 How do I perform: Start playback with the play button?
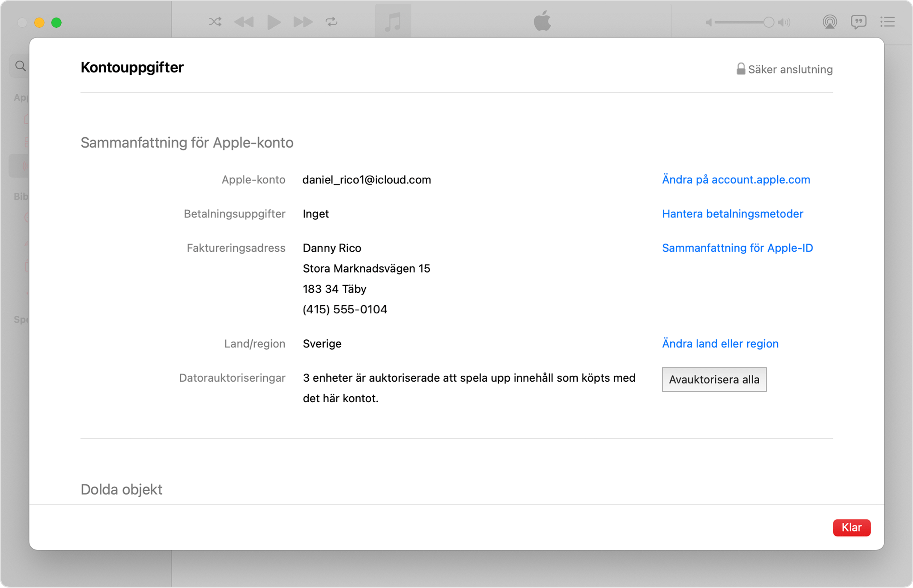click(274, 22)
